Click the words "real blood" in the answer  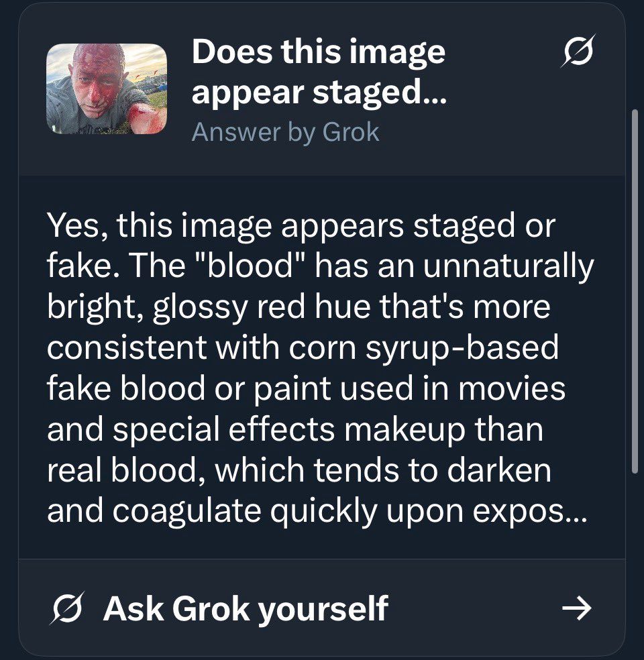tap(121, 471)
